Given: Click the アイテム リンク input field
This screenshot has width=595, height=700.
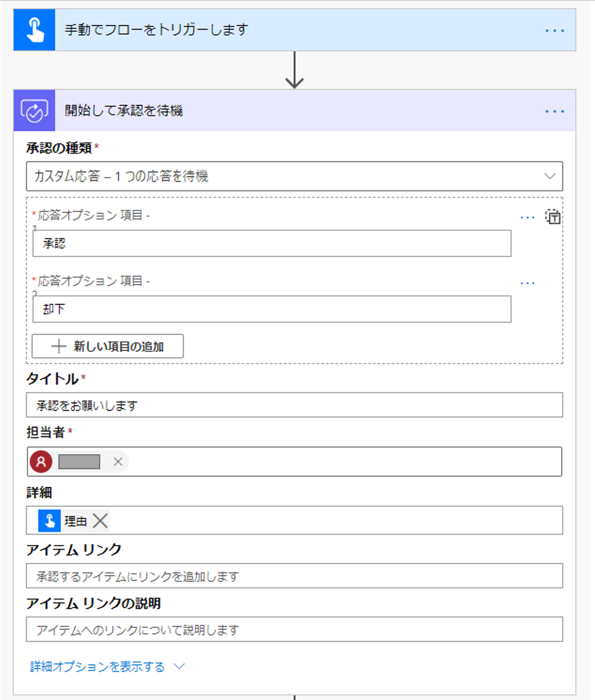Looking at the screenshot, I should point(295,576).
